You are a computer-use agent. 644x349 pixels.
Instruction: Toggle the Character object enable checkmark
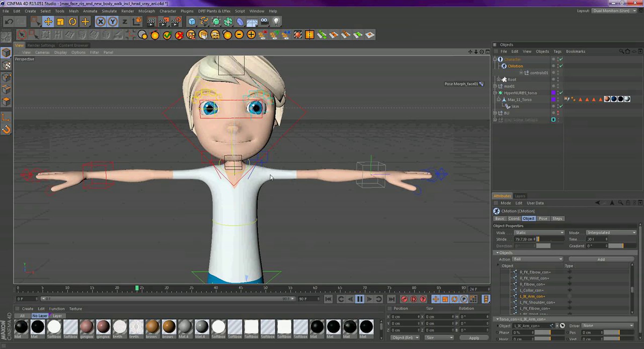[x=561, y=59]
